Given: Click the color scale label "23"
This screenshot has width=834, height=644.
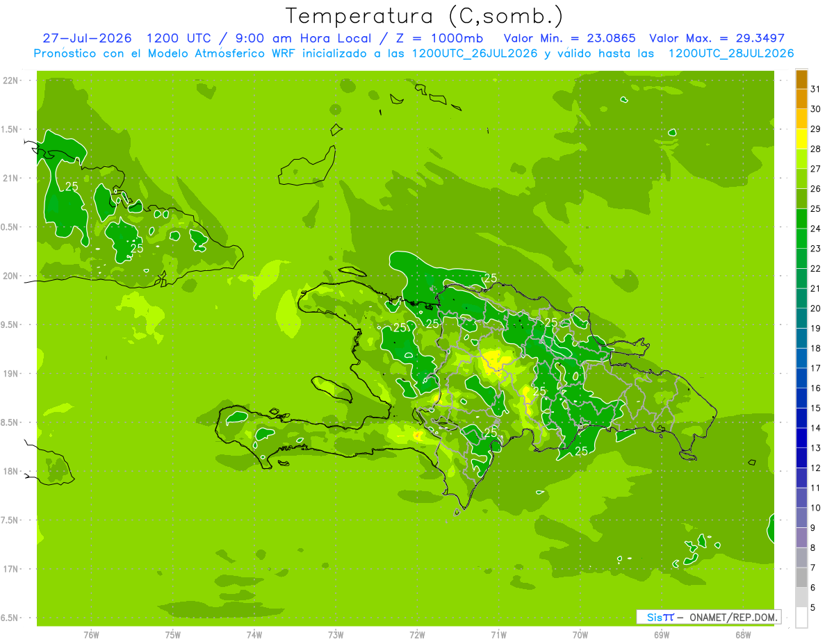Looking at the screenshot, I should pos(816,248).
